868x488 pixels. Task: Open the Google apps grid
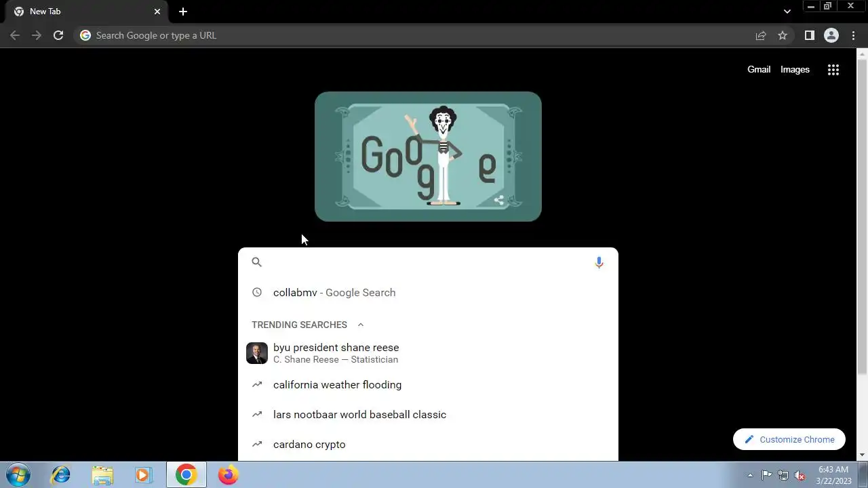(833, 69)
